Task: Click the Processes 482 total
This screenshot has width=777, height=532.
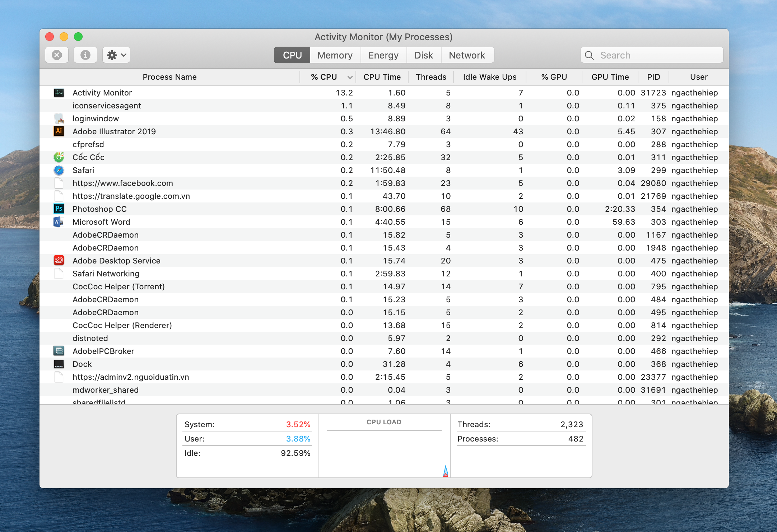Action: pos(576,439)
